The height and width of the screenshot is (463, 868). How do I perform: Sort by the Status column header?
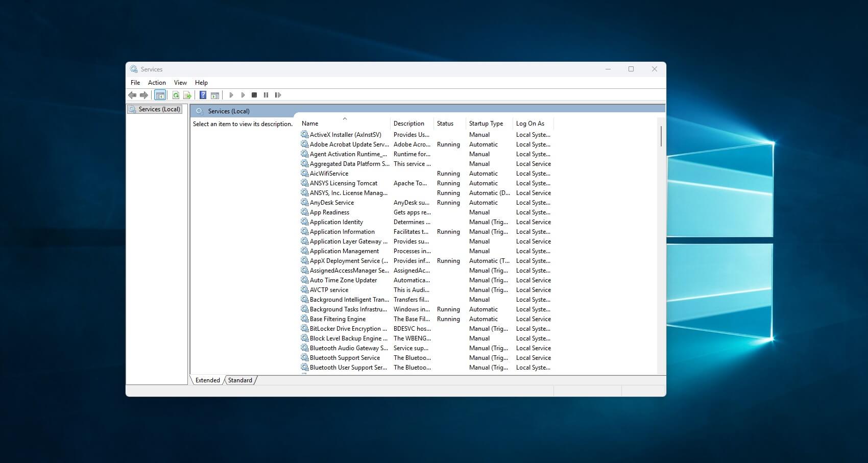[x=450, y=124]
